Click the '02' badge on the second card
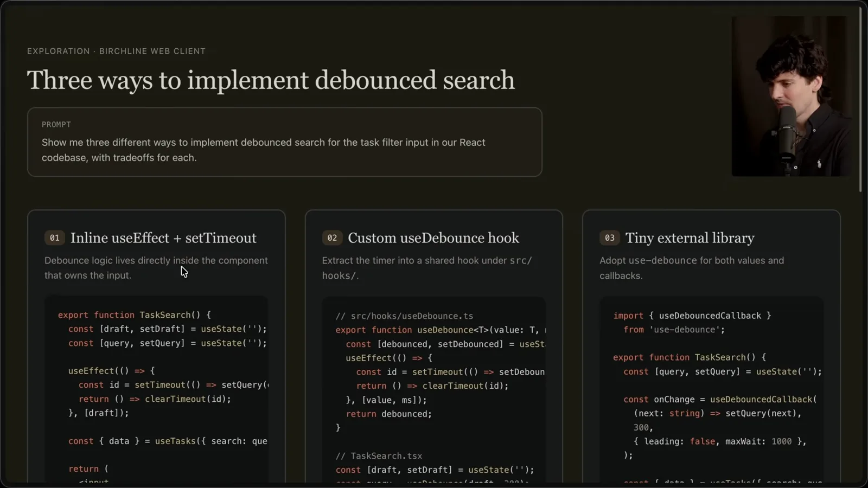The width and height of the screenshot is (868, 488). pyautogui.click(x=332, y=237)
